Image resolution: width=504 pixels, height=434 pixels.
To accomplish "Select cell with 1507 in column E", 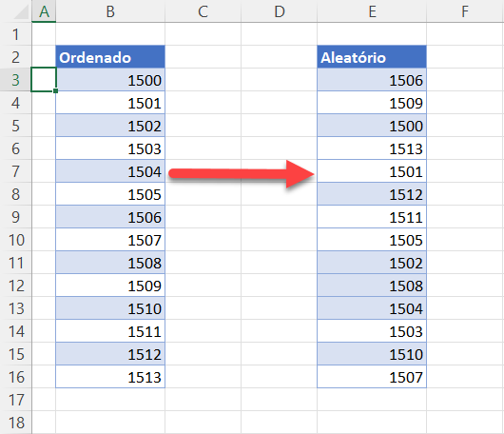I will 372,377.
